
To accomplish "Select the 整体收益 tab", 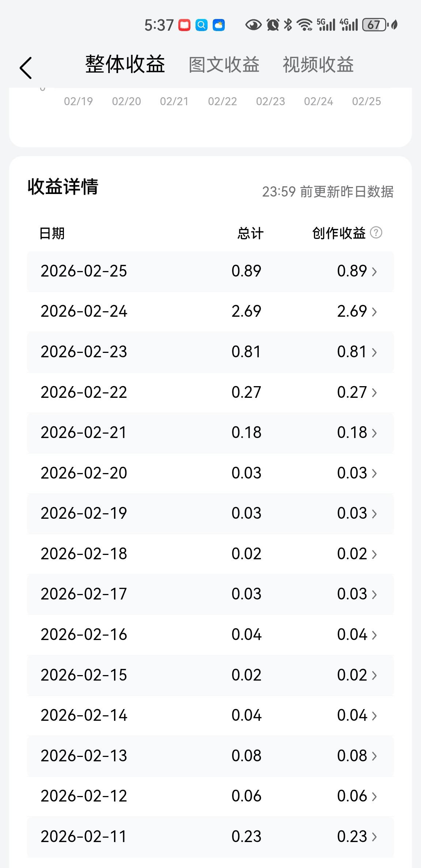I will click(125, 65).
